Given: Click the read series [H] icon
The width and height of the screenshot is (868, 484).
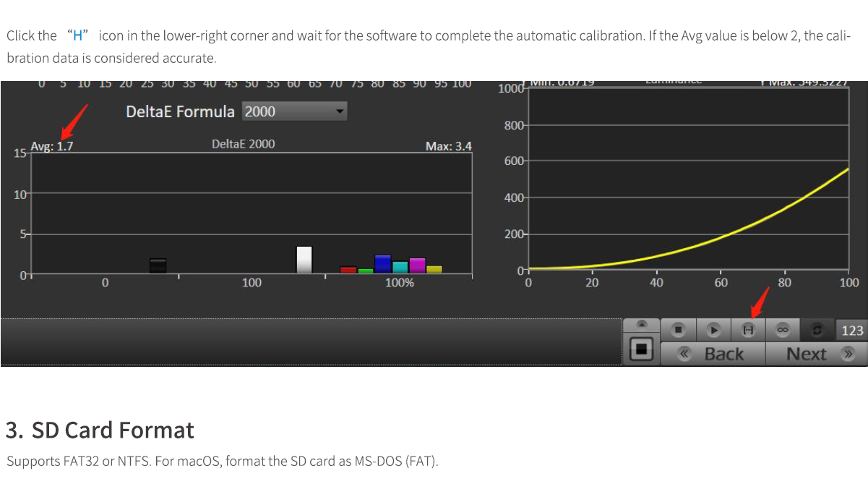Looking at the screenshot, I should pos(748,329).
